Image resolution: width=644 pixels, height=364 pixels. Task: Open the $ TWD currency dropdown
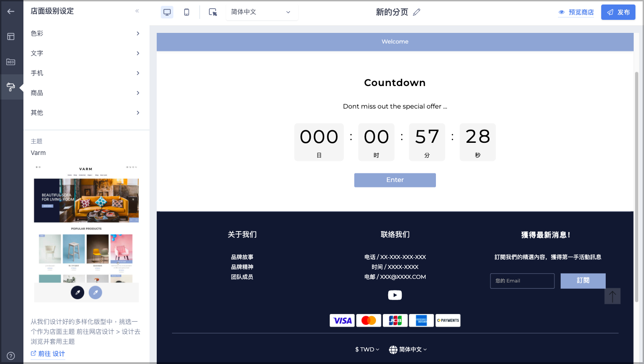(x=367, y=349)
